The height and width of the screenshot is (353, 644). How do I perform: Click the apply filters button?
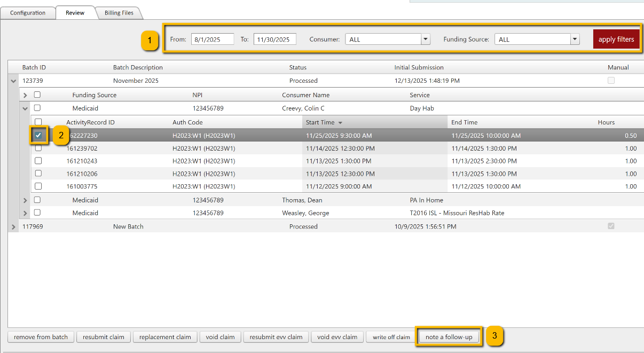coord(616,39)
